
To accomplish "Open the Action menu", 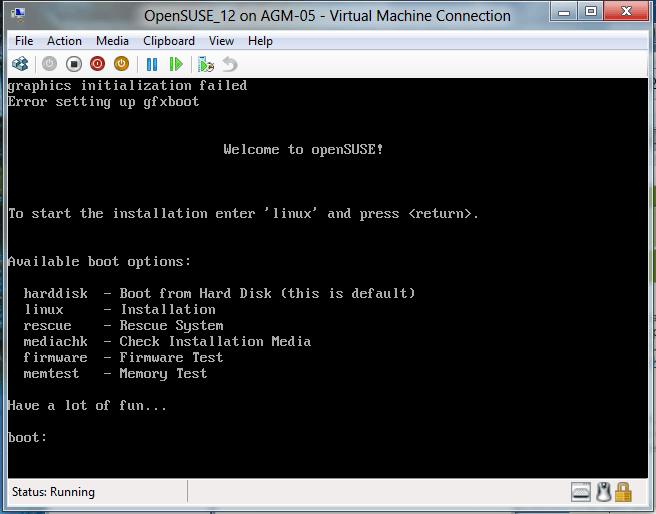I will click(64, 41).
